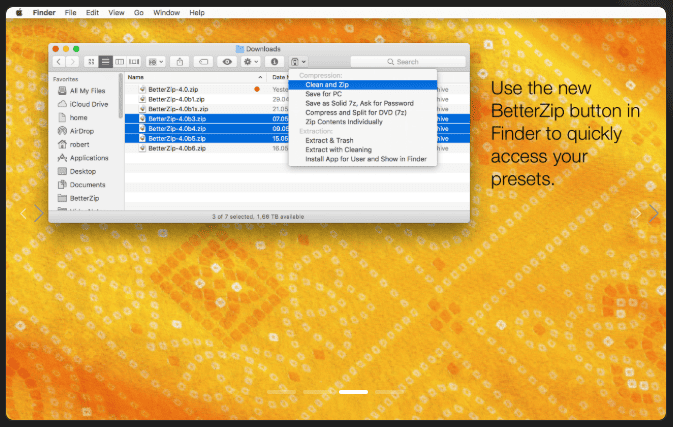Viewport: 673px width, 427px height.
Task: Open the Action gear dropdown
Action: pyautogui.click(x=251, y=62)
